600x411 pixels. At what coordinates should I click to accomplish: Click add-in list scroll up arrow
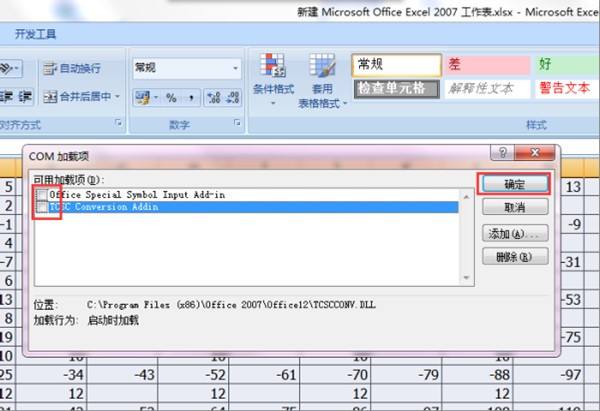tap(466, 197)
